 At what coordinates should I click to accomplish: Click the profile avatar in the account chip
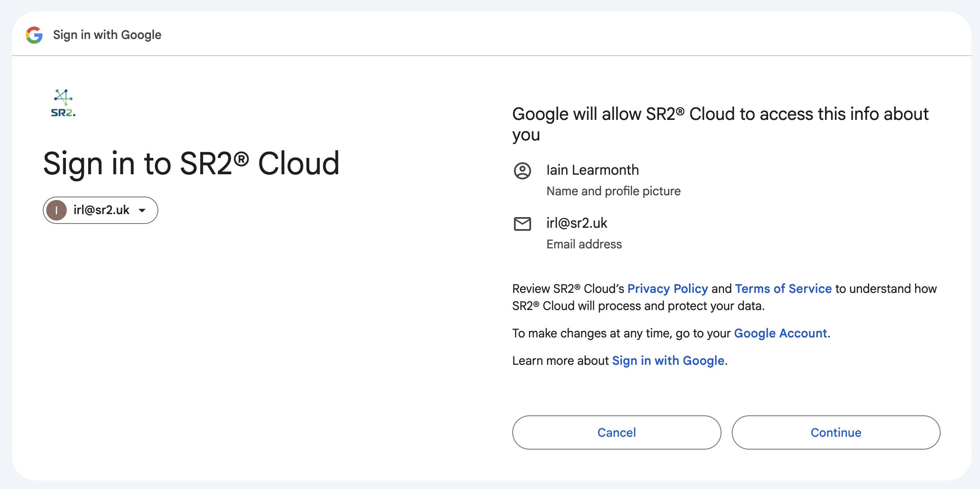click(57, 210)
